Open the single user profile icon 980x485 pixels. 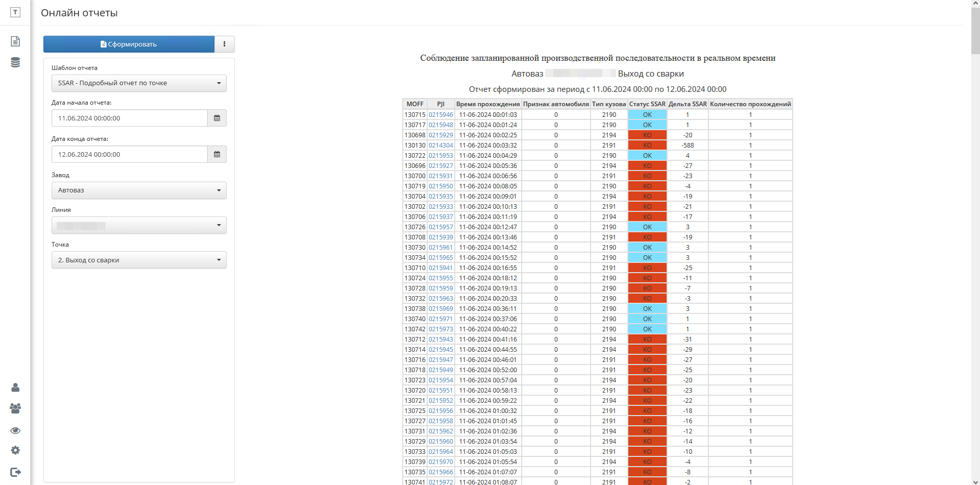click(x=15, y=387)
